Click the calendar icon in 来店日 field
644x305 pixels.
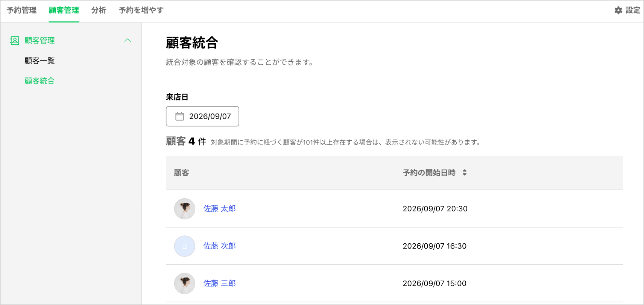pyautogui.click(x=179, y=117)
